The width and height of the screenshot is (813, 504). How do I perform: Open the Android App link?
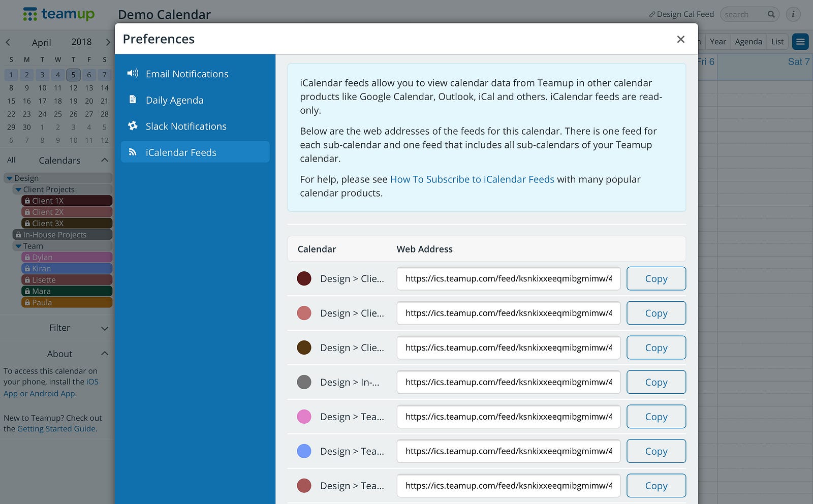52,394
